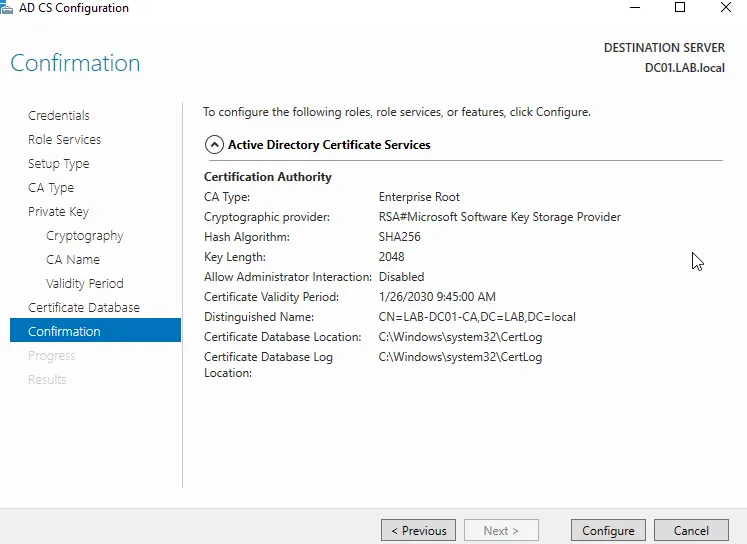Cancel the AD CS configuration

[x=691, y=531]
